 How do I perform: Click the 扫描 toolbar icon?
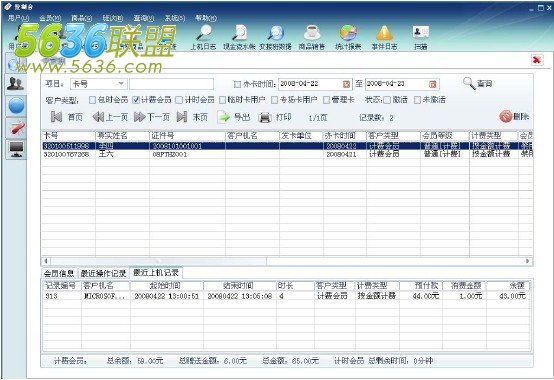[x=420, y=32]
